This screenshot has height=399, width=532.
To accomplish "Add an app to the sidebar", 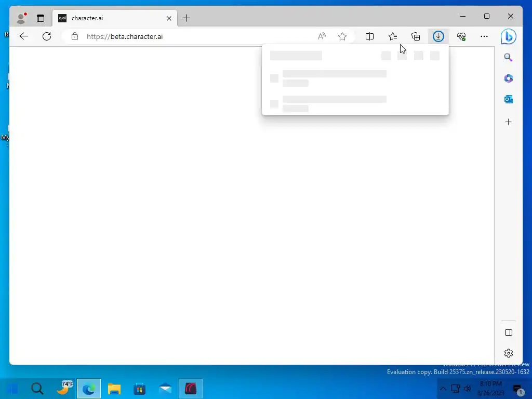I will tap(508, 122).
